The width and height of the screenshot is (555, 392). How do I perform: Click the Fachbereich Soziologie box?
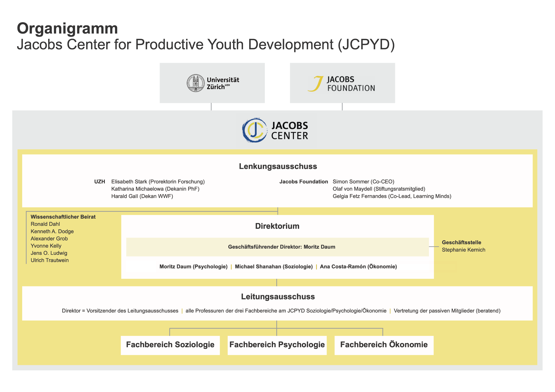[170, 345]
